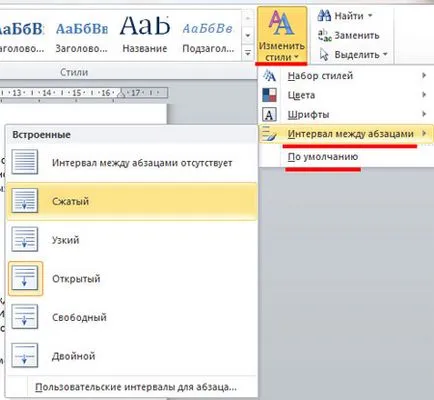Image resolution: width=434 pixels, height=400 pixels.
Task: Select the Свободный paragraph spacing
Action: (x=132, y=317)
